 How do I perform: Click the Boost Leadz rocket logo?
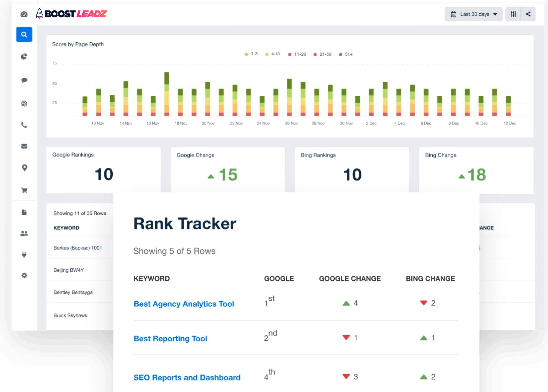pos(71,14)
